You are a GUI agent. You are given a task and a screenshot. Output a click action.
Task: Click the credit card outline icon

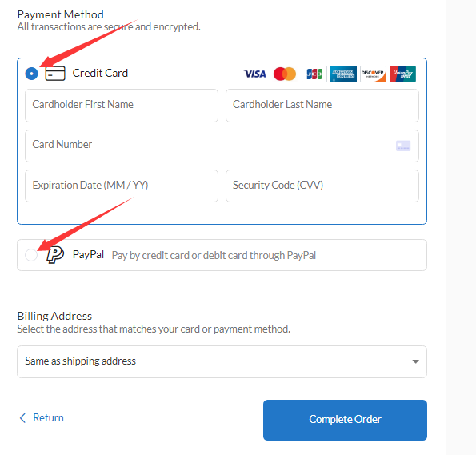click(x=55, y=74)
